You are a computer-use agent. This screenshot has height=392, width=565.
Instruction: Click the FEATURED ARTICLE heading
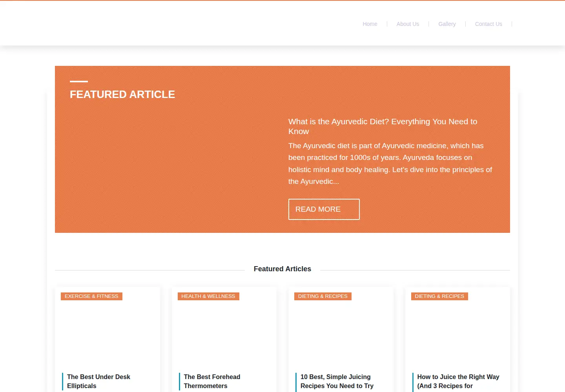[122, 94]
